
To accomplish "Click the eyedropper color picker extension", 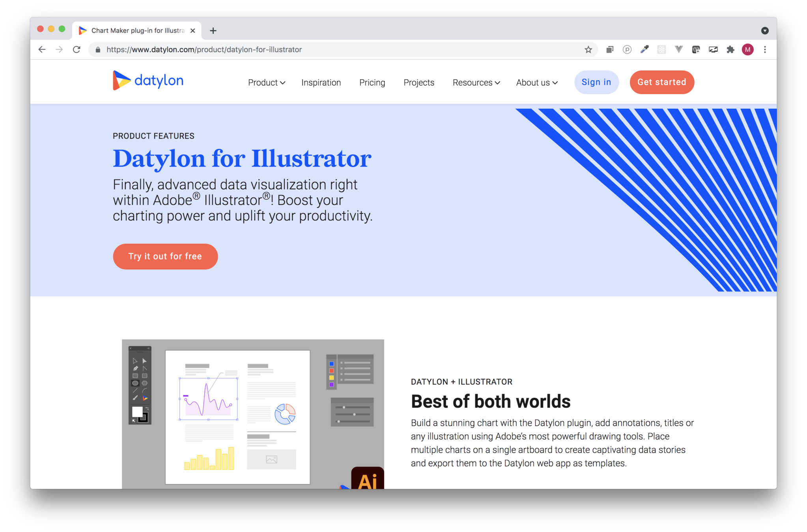I will (x=644, y=50).
